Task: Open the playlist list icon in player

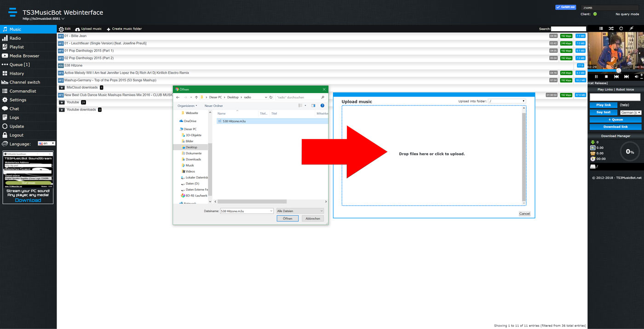Action: click(601, 29)
